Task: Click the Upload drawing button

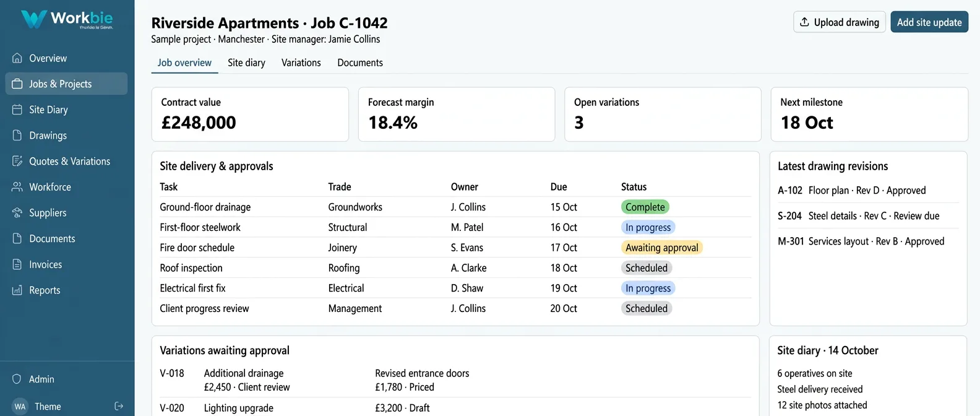Action: point(840,22)
